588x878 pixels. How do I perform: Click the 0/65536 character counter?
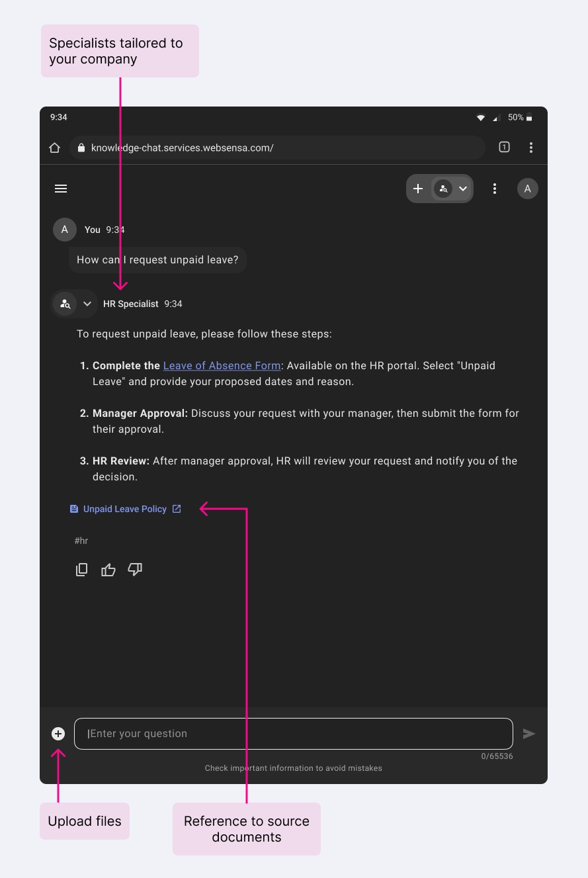[497, 756]
